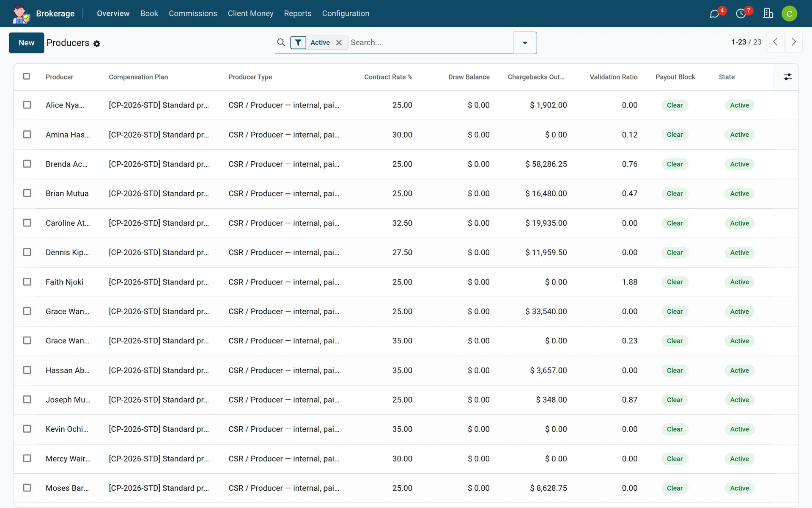Sort by the Contract Rate % column header
This screenshot has width=812, height=508.
[388, 77]
